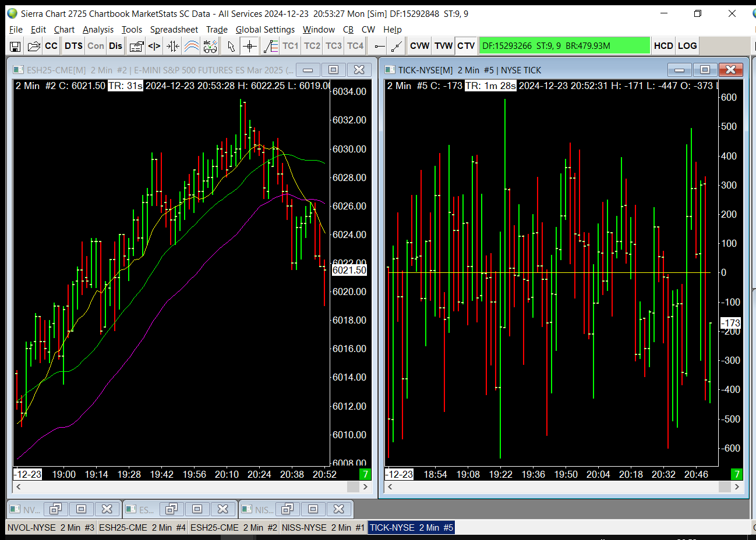Open the Spreadsheet menu
756x540 pixels.
pyautogui.click(x=174, y=30)
